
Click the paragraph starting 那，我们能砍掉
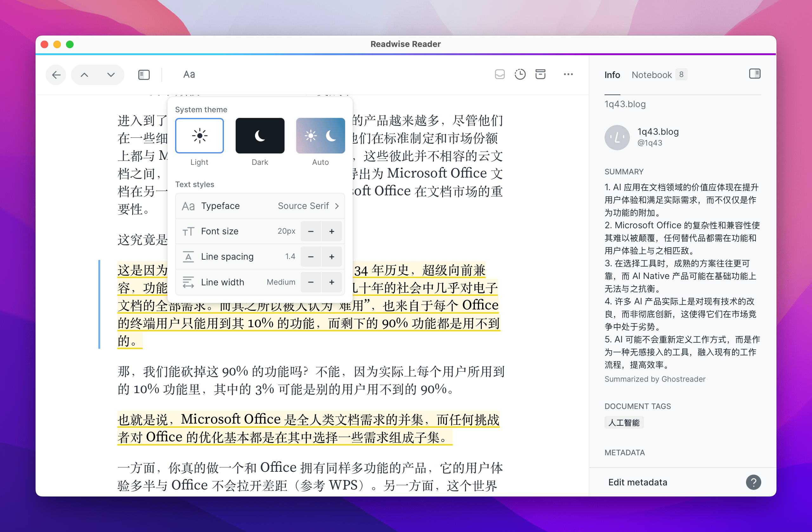click(311, 380)
